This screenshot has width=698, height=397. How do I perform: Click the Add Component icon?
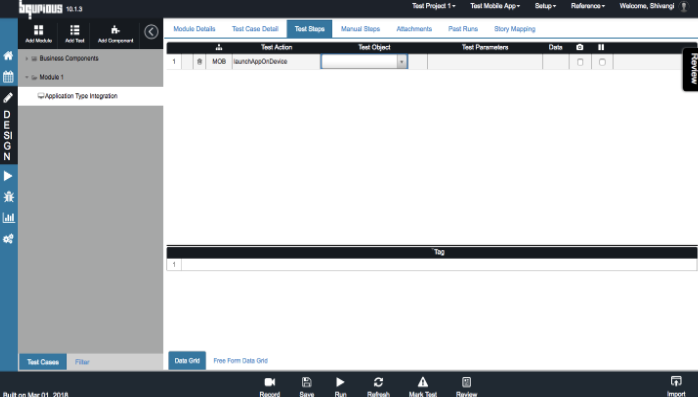(x=115, y=30)
